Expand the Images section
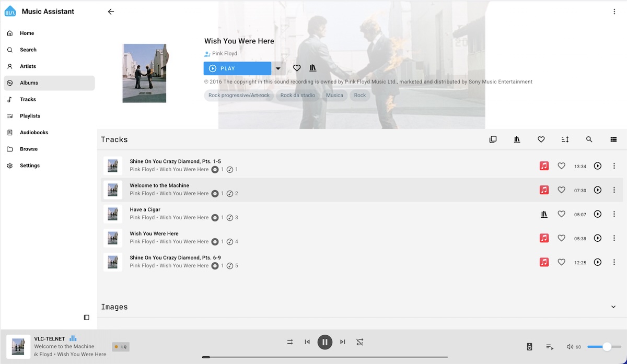Screen dimensions: 627x364 613,307
